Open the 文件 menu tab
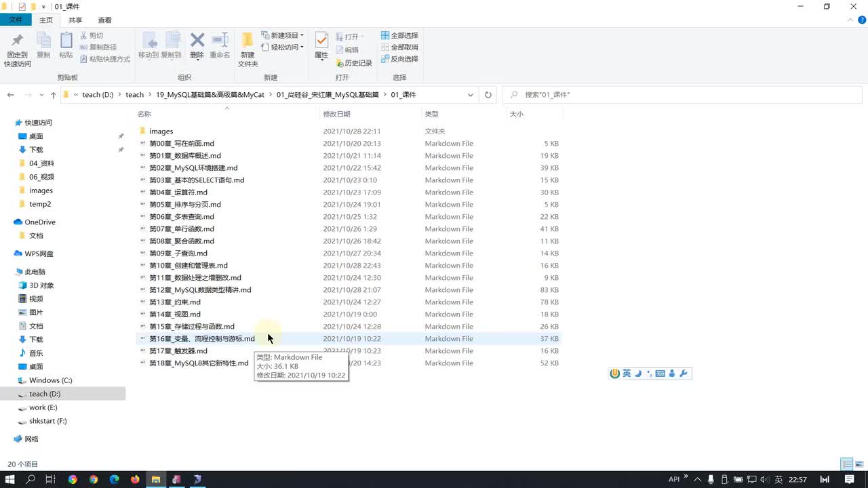This screenshot has height=488, width=868. [x=16, y=20]
